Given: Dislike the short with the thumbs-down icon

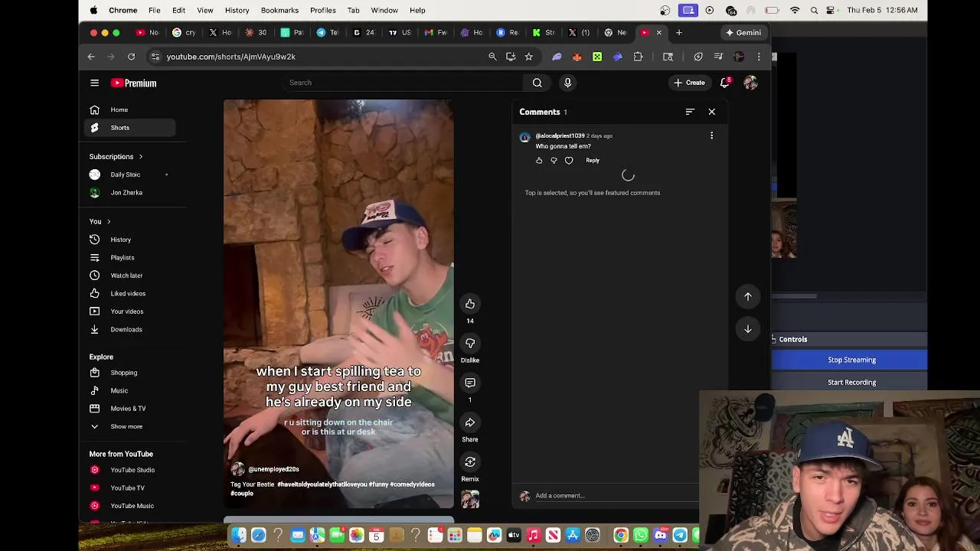Looking at the screenshot, I should tap(470, 343).
